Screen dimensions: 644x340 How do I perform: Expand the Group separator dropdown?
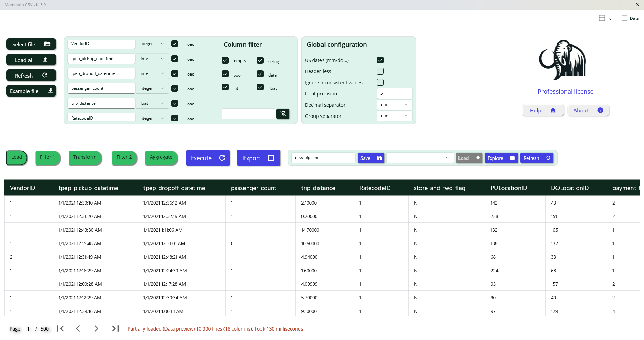pyautogui.click(x=394, y=116)
